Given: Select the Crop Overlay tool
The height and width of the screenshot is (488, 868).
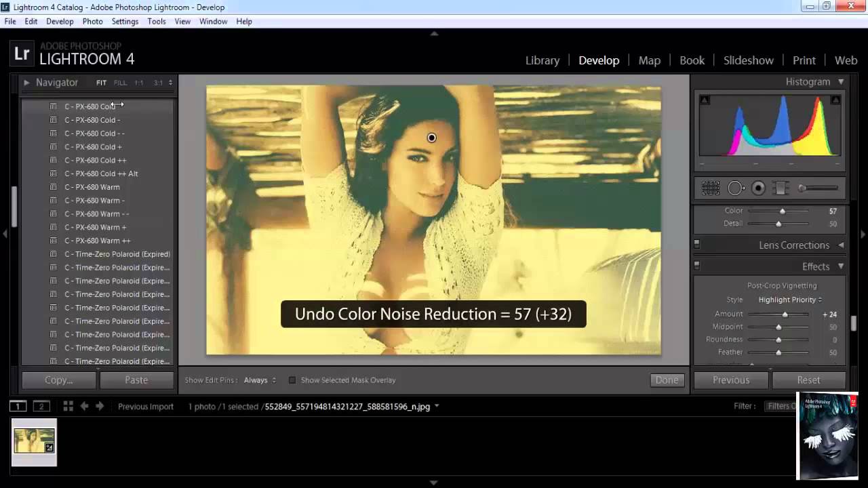Looking at the screenshot, I should click(x=711, y=188).
